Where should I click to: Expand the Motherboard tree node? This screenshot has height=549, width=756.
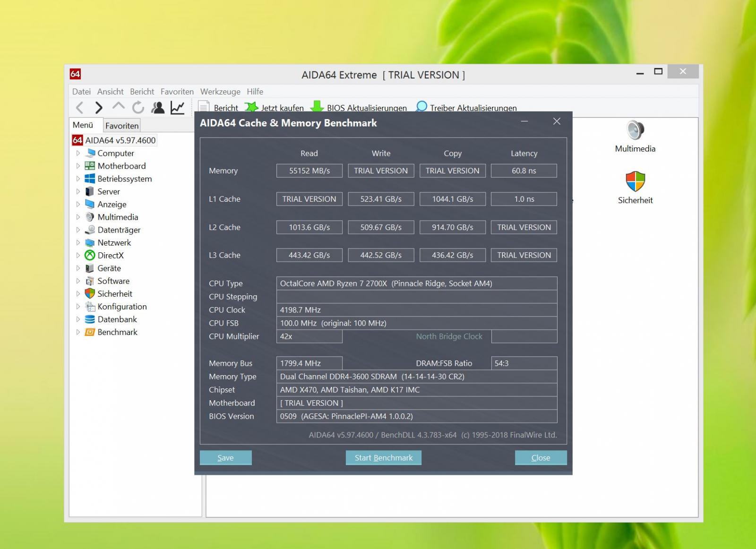tap(78, 166)
